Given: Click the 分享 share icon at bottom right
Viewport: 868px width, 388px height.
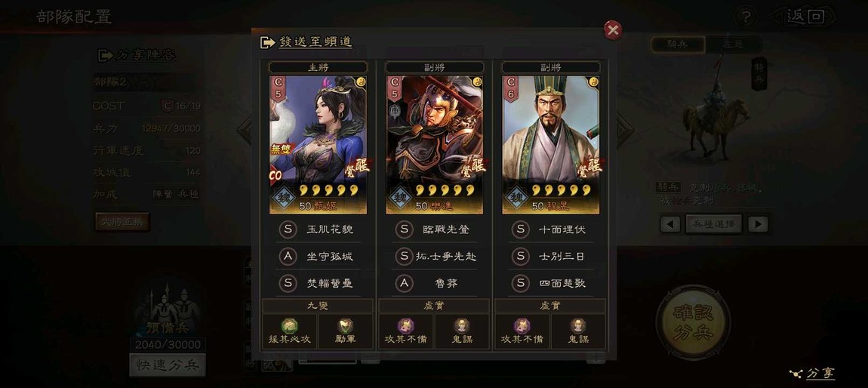Looking at the screenshot, I should [796, 374].
